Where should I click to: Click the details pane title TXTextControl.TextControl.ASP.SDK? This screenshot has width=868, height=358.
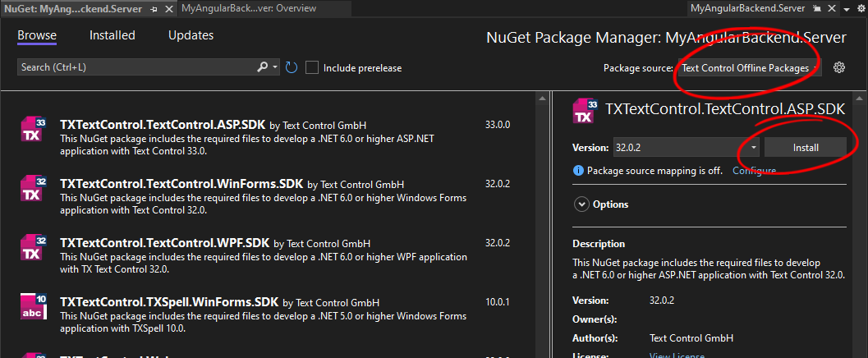(x=725, y=109)
